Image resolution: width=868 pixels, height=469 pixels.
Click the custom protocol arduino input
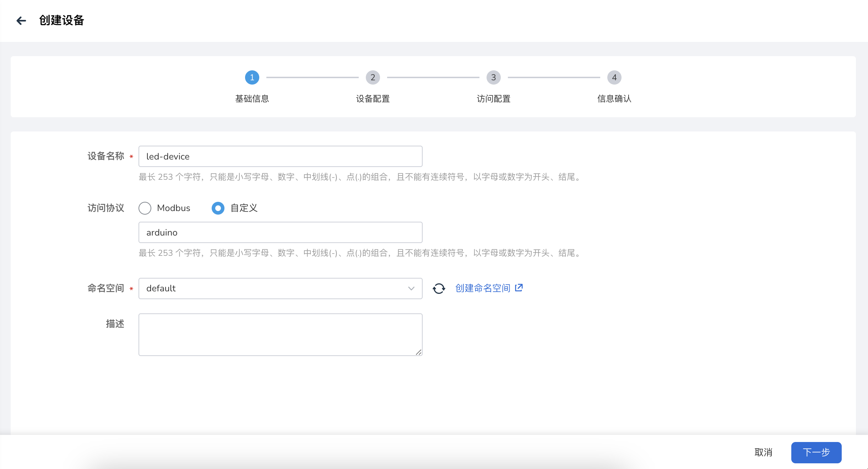coord(280,232)
